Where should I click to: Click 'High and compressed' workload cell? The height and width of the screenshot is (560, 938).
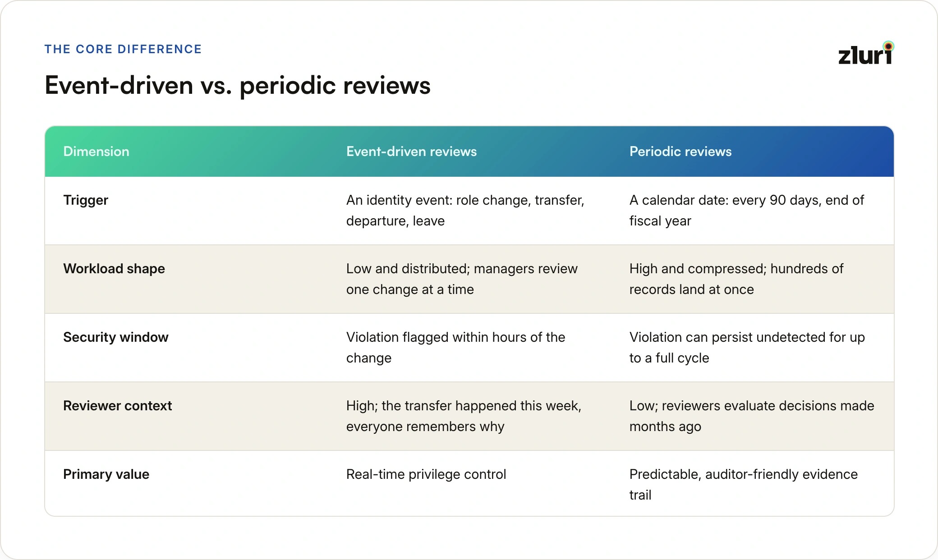tap(736, 279)
